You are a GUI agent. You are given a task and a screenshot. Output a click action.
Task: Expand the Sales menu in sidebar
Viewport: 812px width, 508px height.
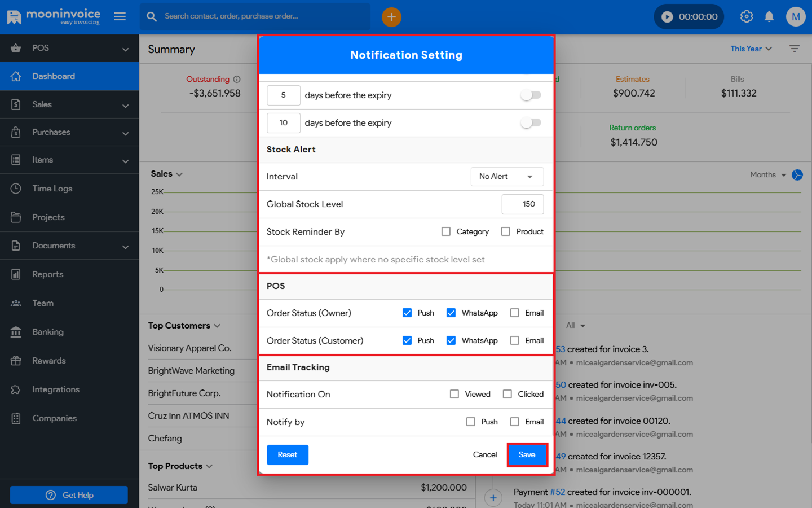point(69,104)
